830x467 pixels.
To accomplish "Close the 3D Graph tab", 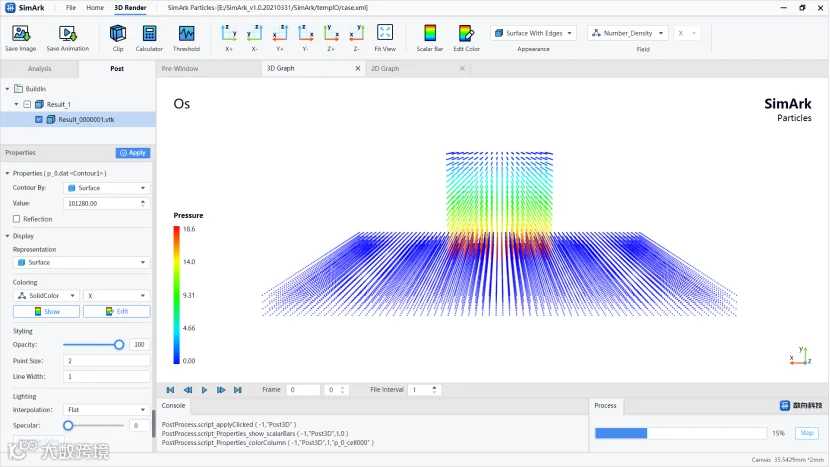I will pos(358,68).
